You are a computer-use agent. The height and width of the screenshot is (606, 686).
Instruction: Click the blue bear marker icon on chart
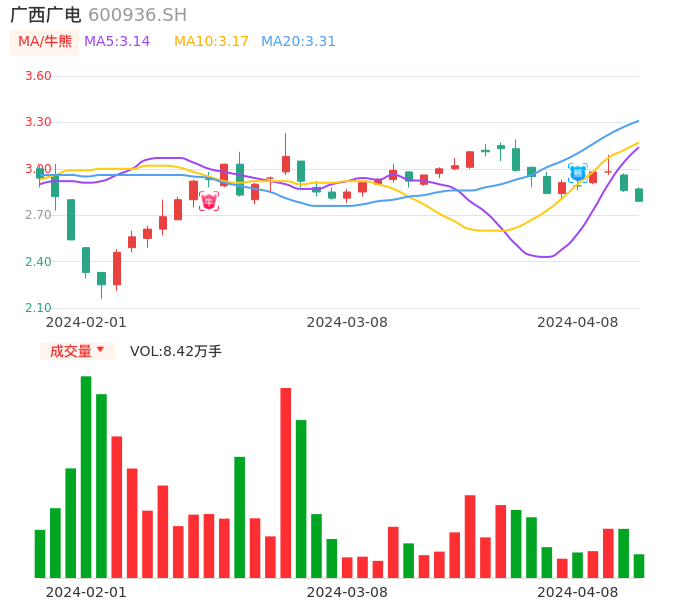click(x=577, y=173)
